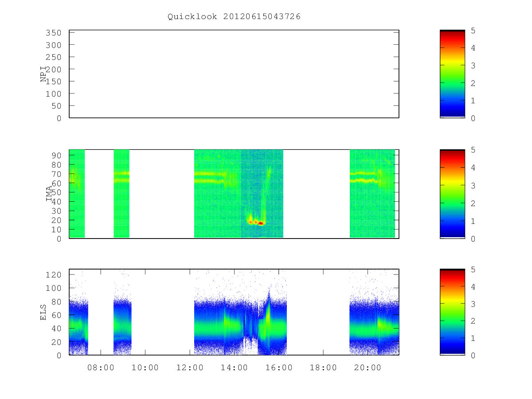Viewport: 532px width, 399px height.
Task: Click the NPI panel color scale bar
Action: [x=452, y=74]
